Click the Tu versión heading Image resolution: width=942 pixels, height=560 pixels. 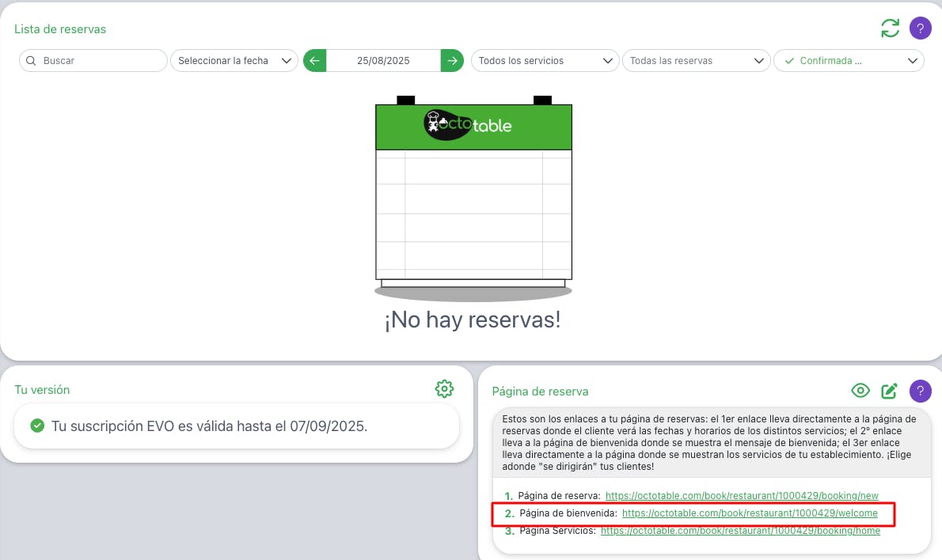click(42, 389)
